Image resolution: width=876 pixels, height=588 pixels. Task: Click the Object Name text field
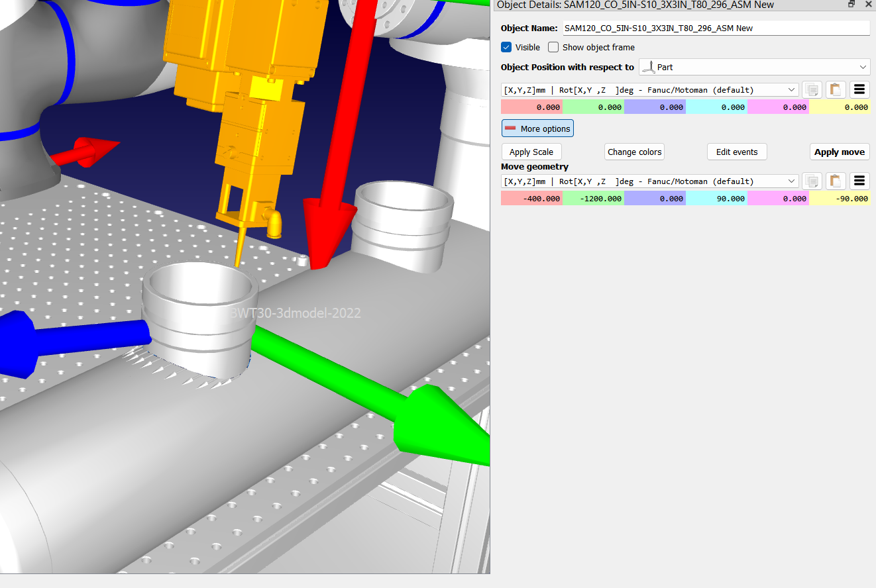pos(716,28)
